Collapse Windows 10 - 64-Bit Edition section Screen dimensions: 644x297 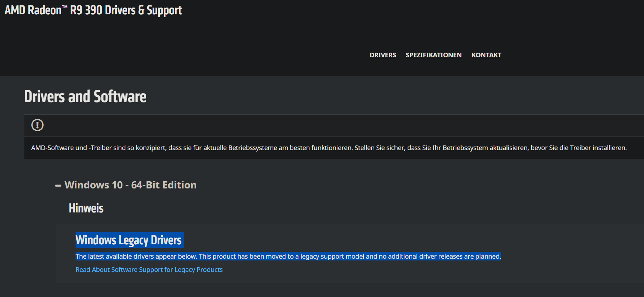[58, 185]
